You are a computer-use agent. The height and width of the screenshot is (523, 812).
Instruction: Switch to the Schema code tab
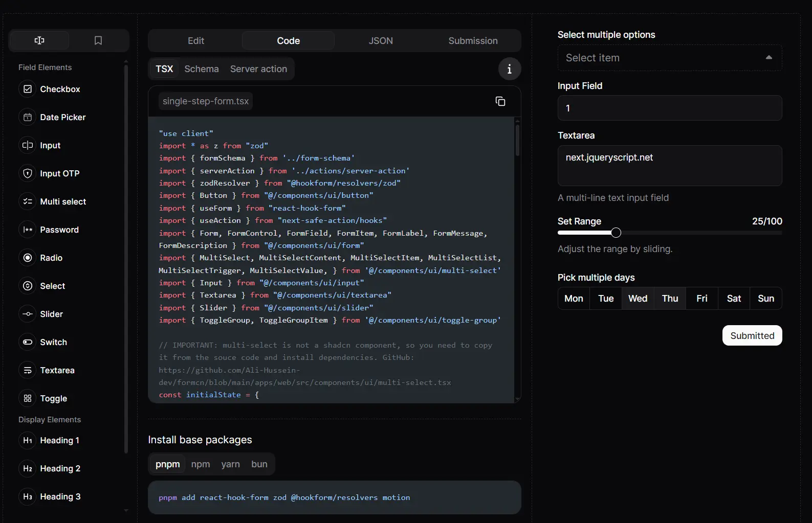[x=201, y=69]
